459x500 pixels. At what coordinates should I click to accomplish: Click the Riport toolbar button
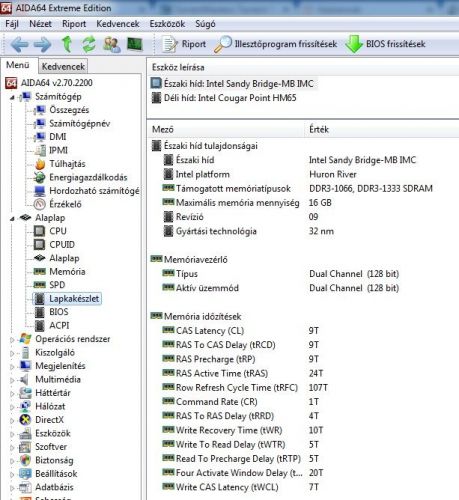[184, 44]
